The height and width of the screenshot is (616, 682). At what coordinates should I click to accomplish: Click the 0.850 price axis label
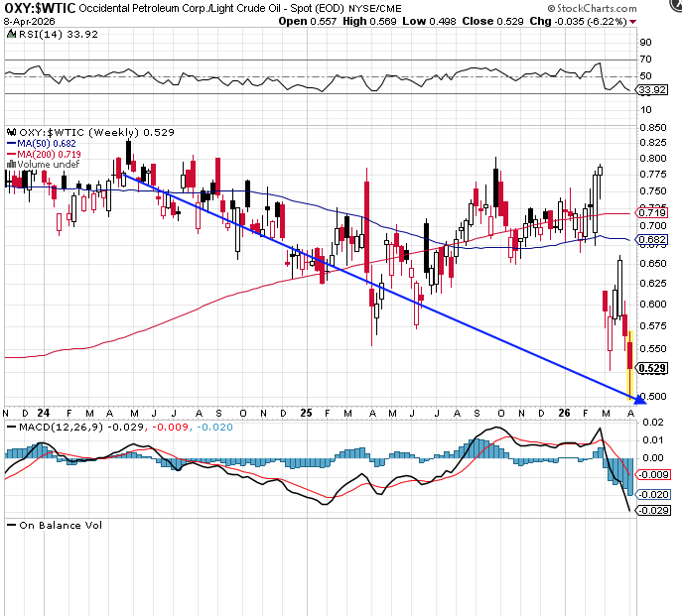click(653, 128)
